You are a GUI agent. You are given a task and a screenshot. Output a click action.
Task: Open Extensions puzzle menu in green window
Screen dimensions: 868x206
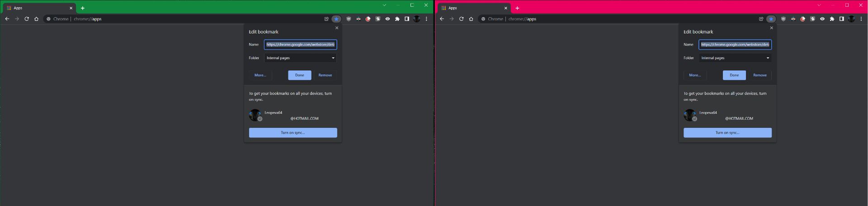[x=397, y=19]
